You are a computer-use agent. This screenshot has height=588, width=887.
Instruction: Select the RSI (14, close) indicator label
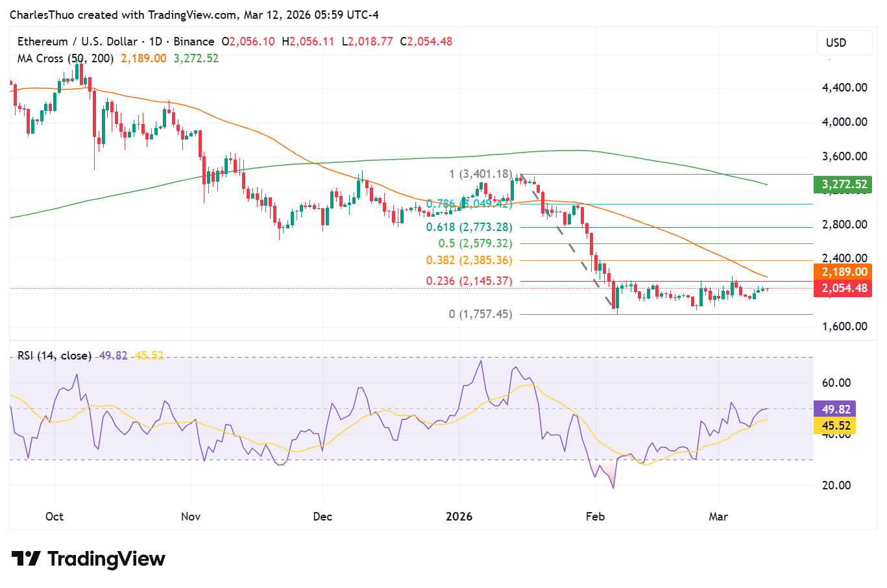tap(54, 356)
